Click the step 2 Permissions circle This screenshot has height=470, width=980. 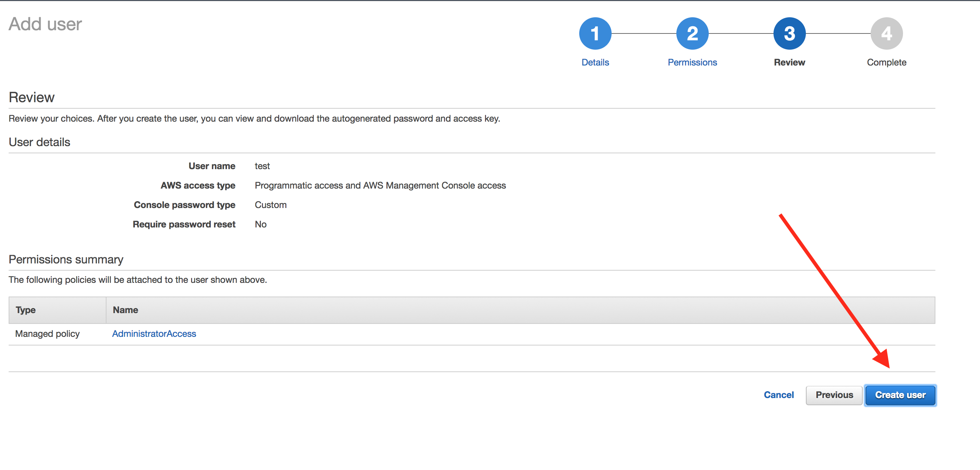[692, 33]
